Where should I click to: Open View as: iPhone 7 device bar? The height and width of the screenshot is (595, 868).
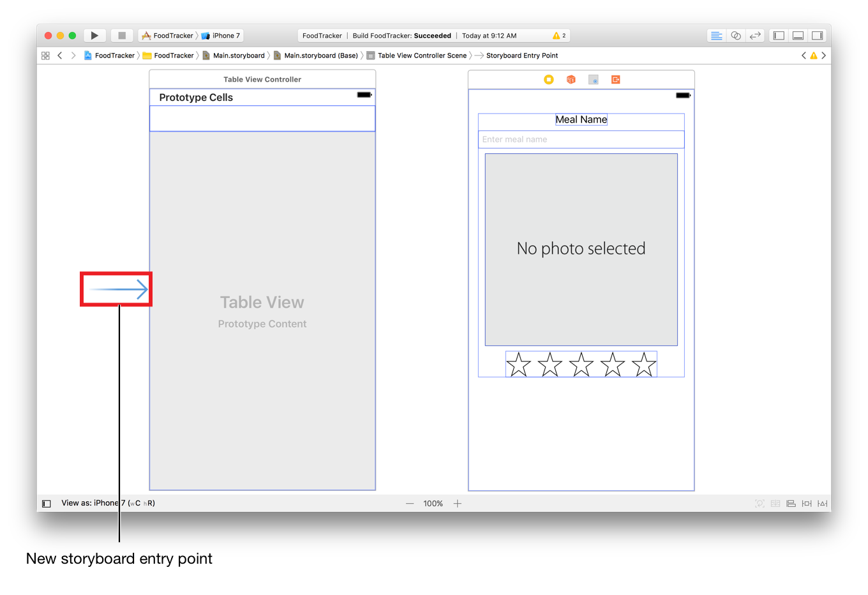[108, 503]
